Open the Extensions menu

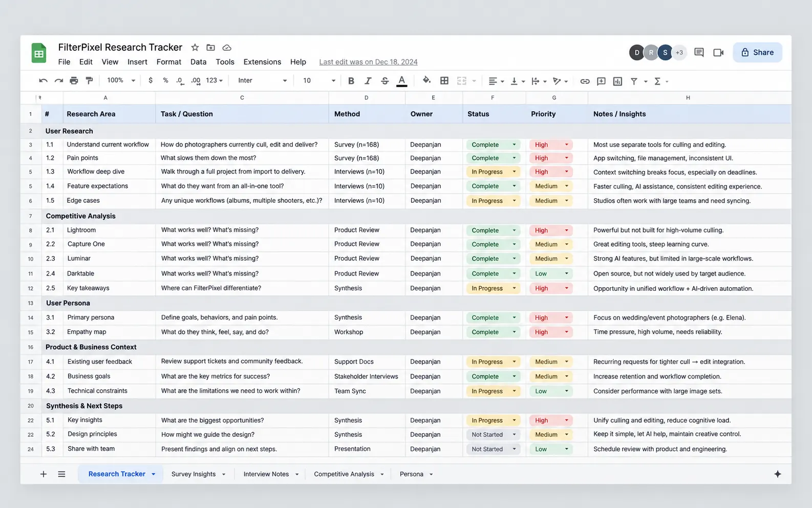pyautogui.click(x=262, y=62)
